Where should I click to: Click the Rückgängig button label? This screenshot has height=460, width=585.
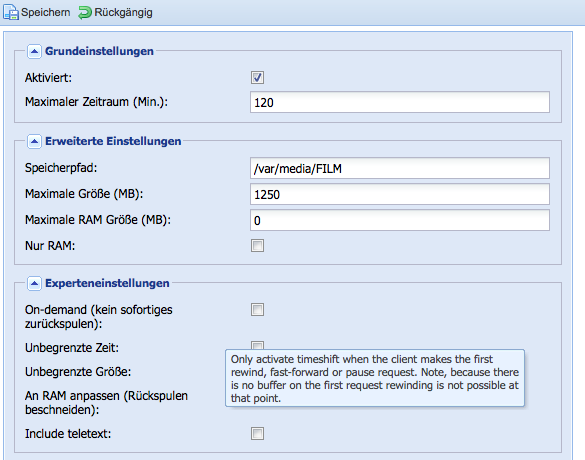pos(123,12)
